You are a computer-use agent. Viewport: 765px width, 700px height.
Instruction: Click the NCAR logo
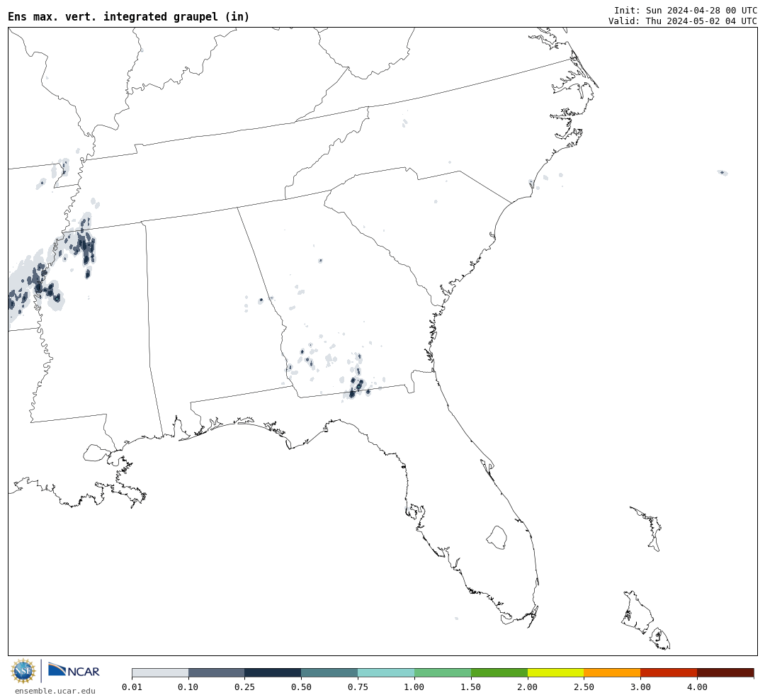tap(74, 670)
